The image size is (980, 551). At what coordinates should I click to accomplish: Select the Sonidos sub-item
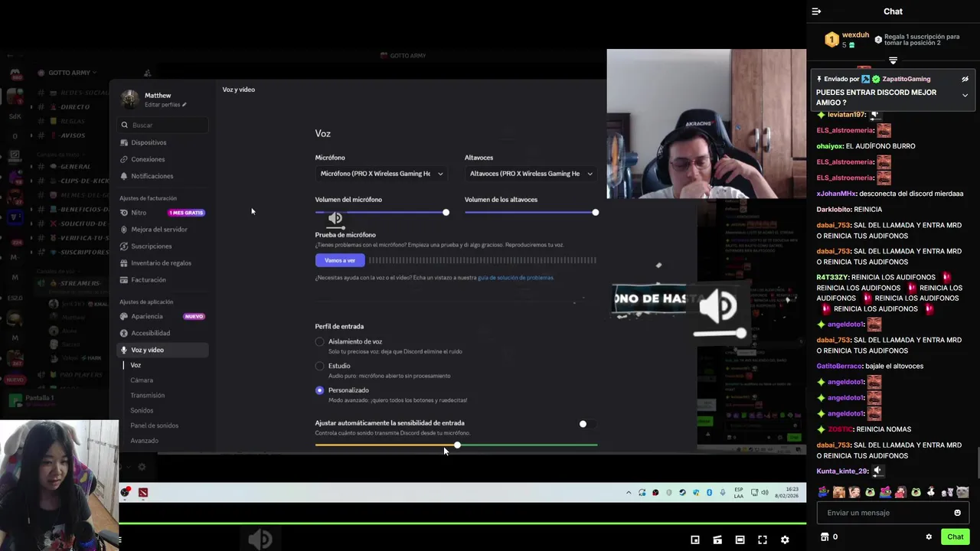pos(142,410)
